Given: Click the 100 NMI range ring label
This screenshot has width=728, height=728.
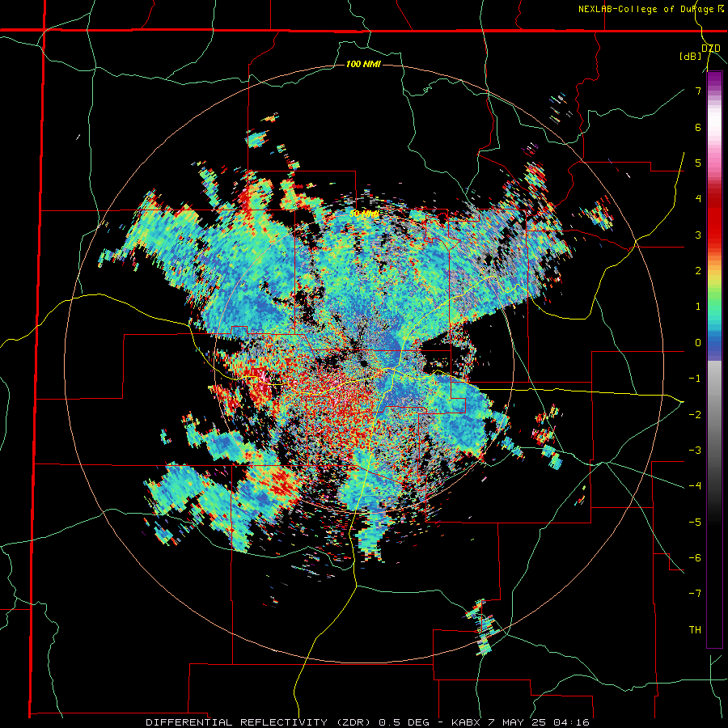Looking at the screenshot, I should (363, 64).
